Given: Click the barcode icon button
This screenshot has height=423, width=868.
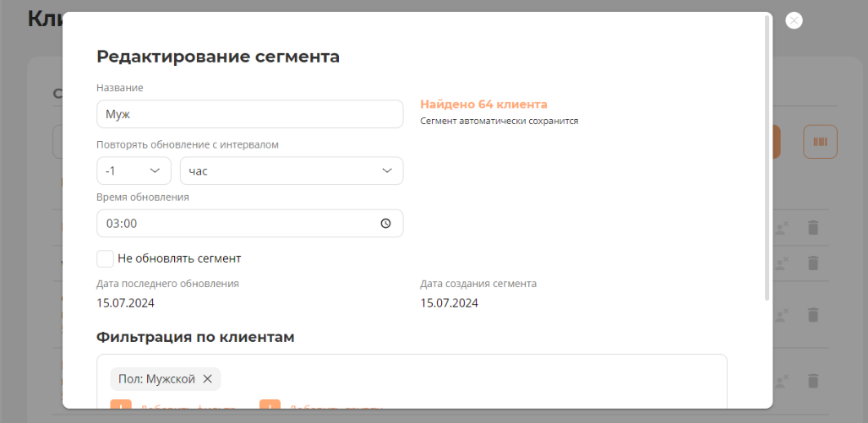Looking at the screenshot, I should [x=820, y=142].
